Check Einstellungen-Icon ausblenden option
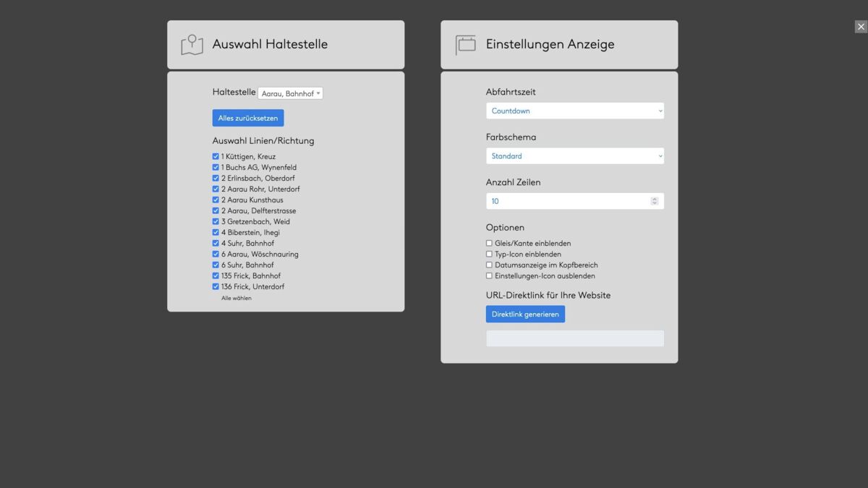This screenshot has width=868, height=488. (x=489, y=276)
